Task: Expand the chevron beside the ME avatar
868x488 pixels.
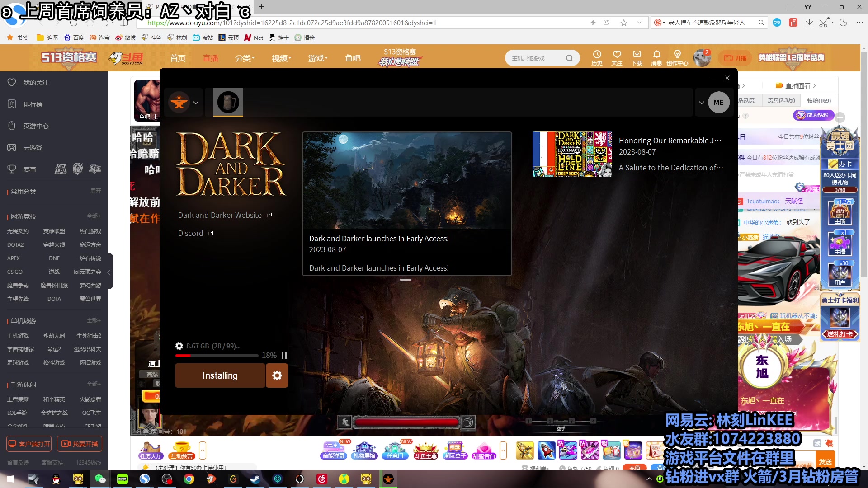Action: (701, 103)
